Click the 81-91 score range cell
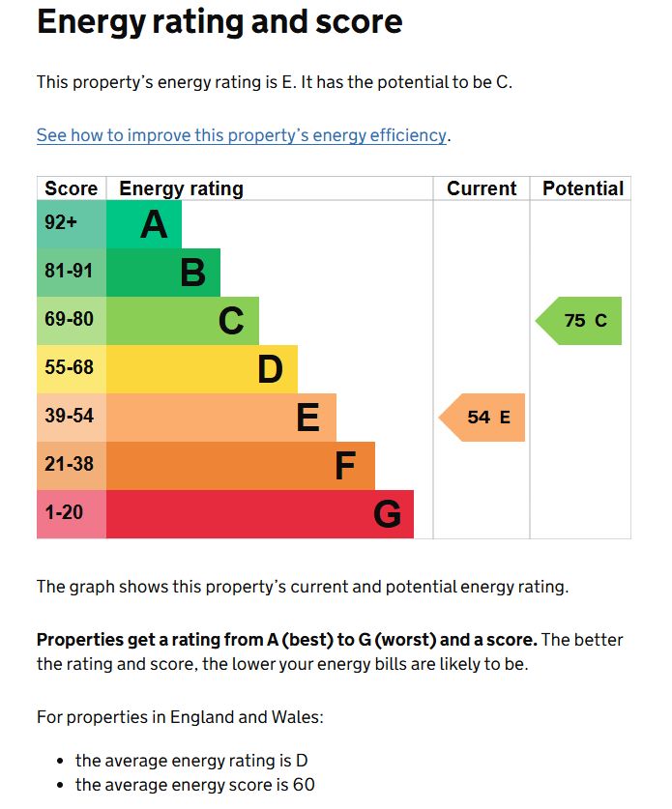The height and width of the screenshot is (809, 672). click(71, 273)
